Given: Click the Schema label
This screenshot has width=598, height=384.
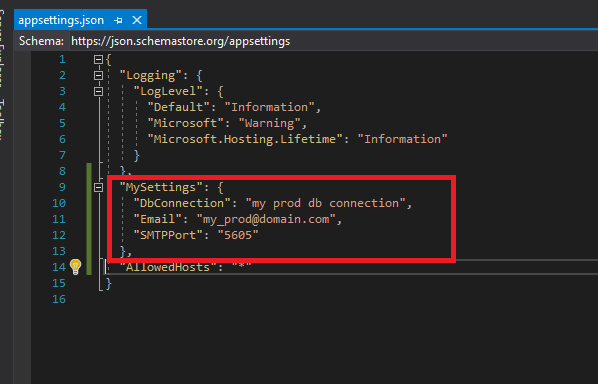Looking at the screenshot, I should point(41,41).
